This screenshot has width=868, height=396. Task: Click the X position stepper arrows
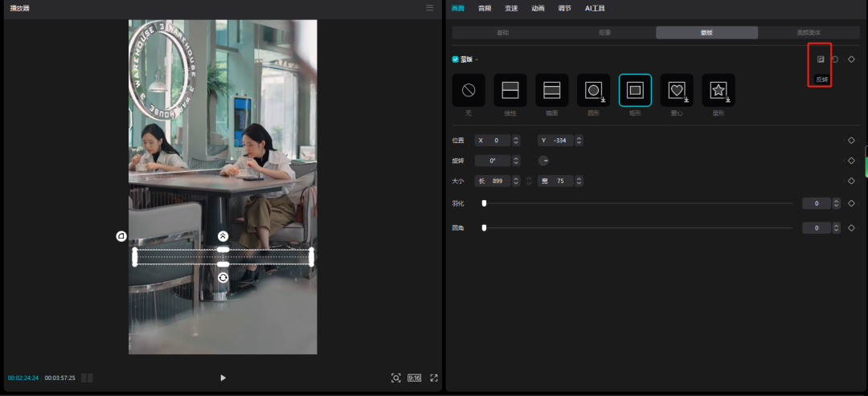[516, 141]
